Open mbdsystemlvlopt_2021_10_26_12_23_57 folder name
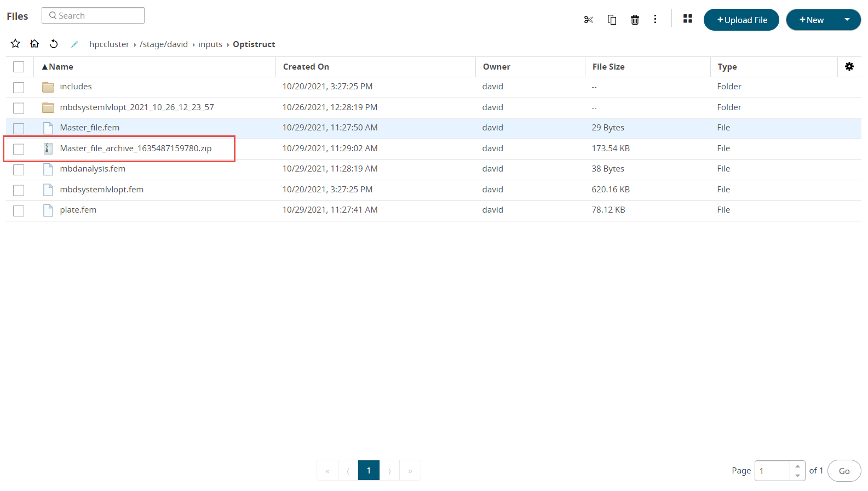Viewport: 868px width, 491px height. 137,107
